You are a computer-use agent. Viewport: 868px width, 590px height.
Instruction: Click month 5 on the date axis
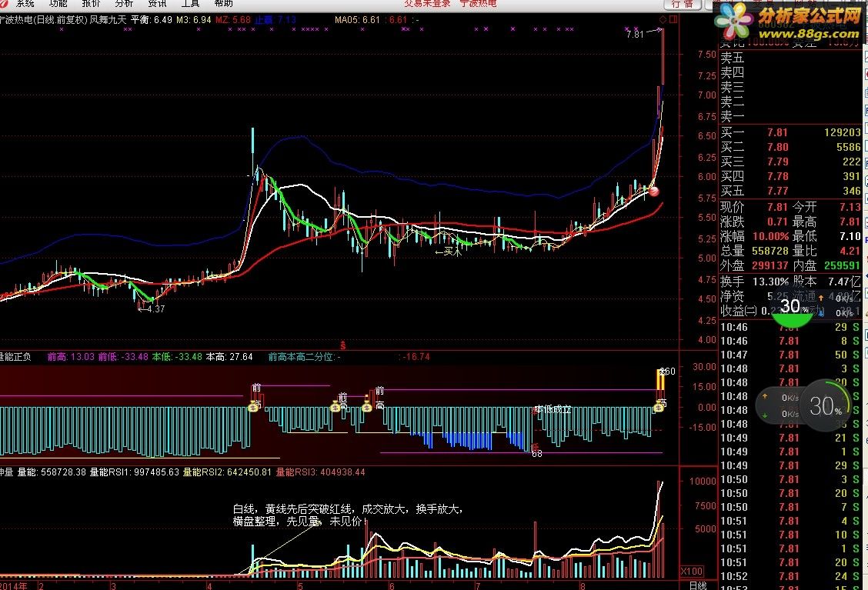(301, 585)
